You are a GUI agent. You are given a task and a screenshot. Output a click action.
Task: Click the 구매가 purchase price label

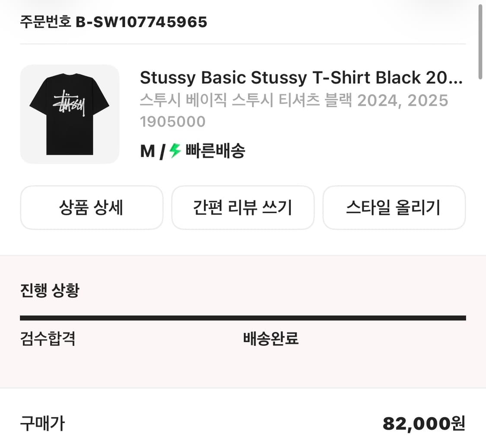point(42,424)
